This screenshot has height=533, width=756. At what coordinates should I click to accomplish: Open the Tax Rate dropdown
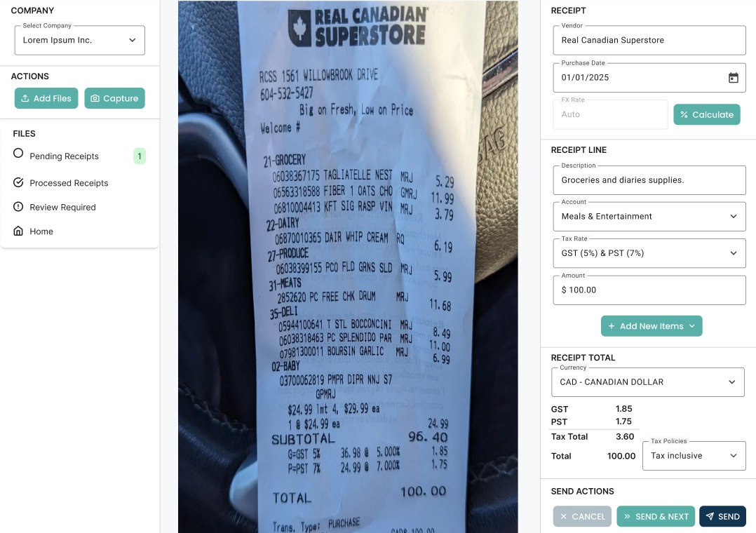click(x=649, y=253)
